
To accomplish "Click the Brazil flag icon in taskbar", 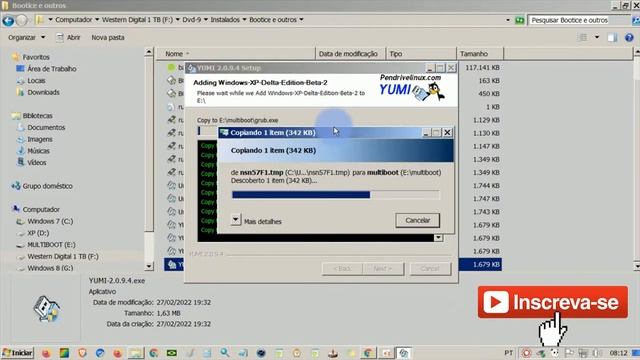I will pos(171,353).
